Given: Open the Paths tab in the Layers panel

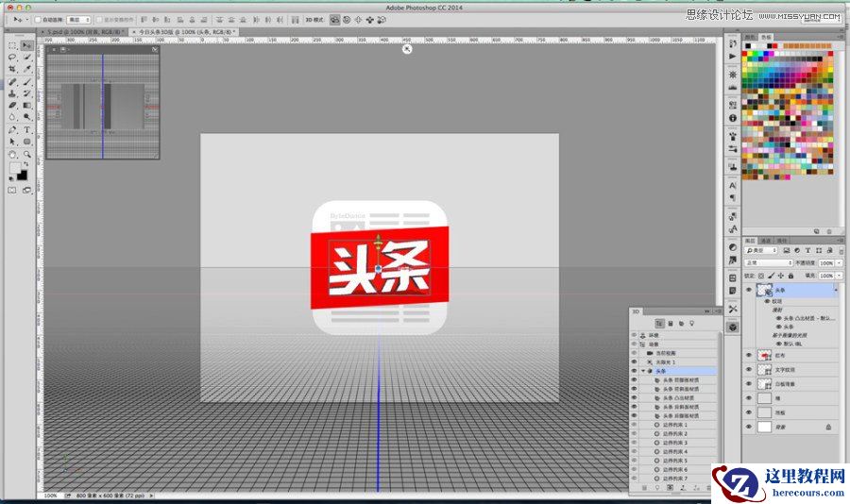Looking at the screenshot, I should tap(782, 241).
